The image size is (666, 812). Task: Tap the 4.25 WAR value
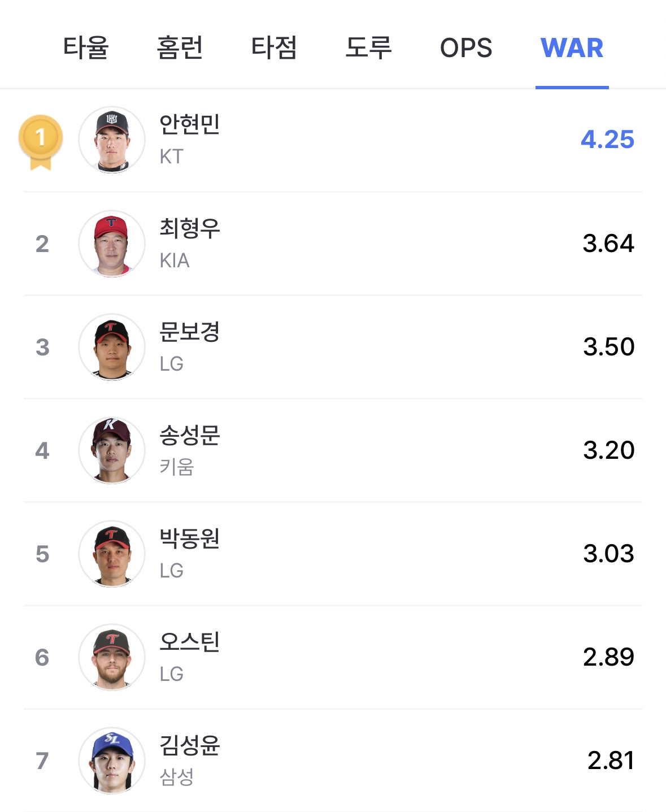tap(607, 140)
